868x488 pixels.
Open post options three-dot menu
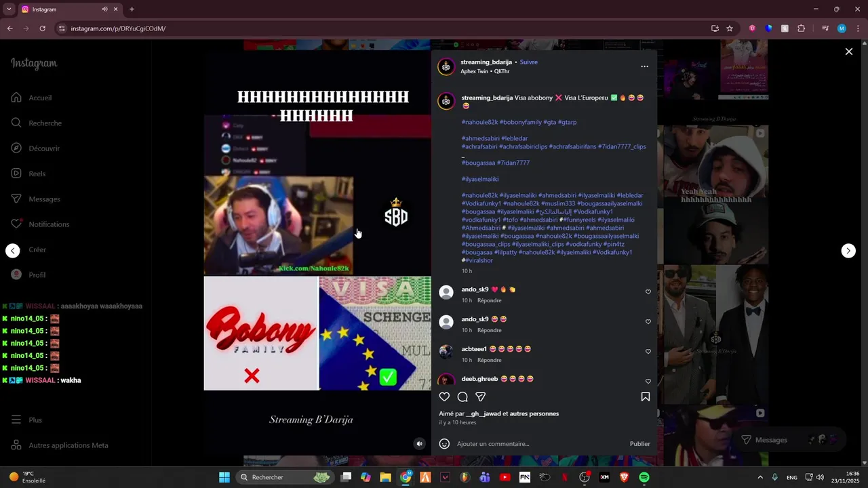(644, 66)
